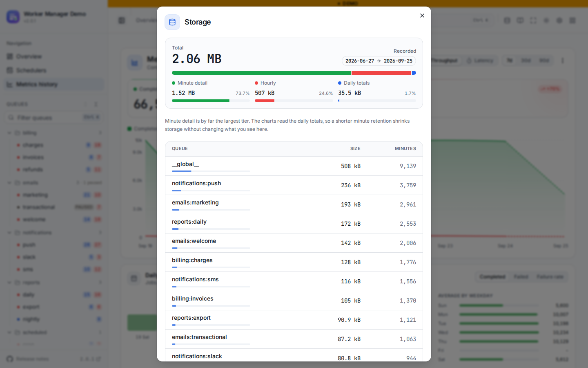Select the billing:charges queue name

(x=192, y=260)
